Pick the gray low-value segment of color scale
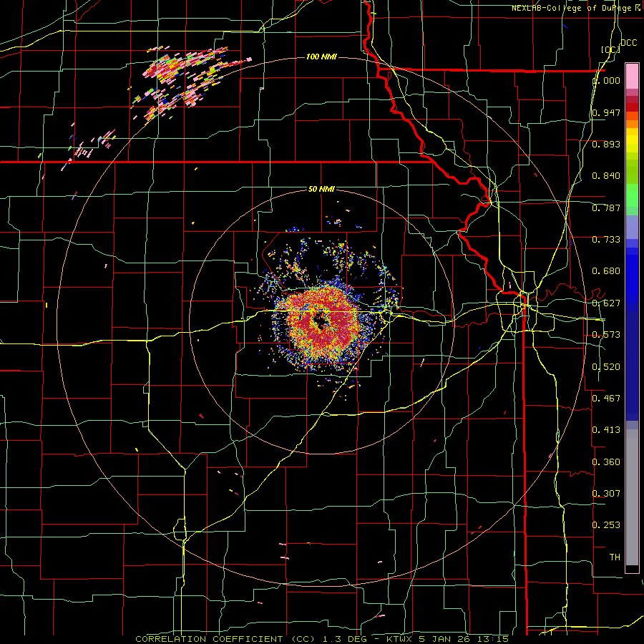The width and height of the screenshot is (644, 644). pos(632,497)
